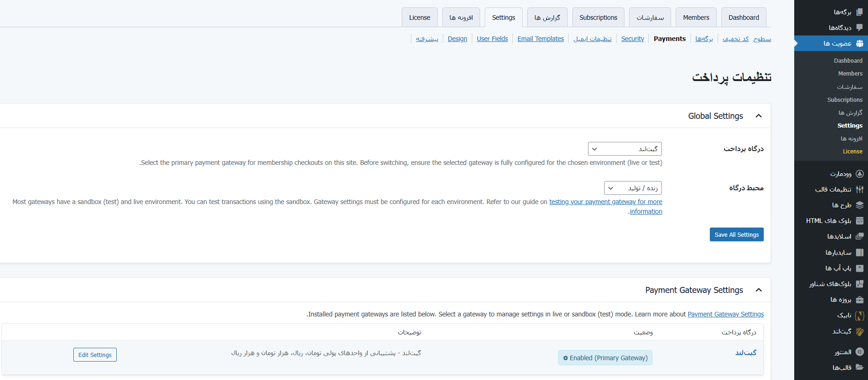868x380 pixels.
Task: Click the Woodmart icon in sidebar
Action: pyautogui.click(x=859, y=174)
